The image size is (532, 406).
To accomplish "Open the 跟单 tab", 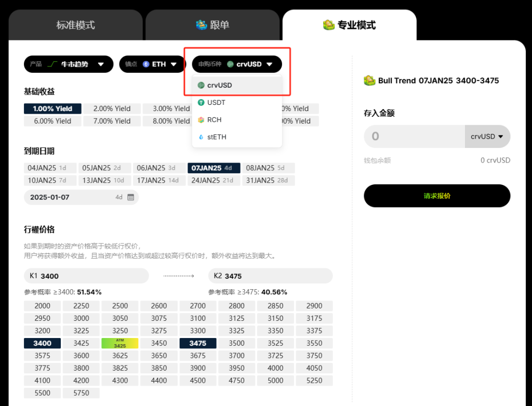I will tap(212, 25).
